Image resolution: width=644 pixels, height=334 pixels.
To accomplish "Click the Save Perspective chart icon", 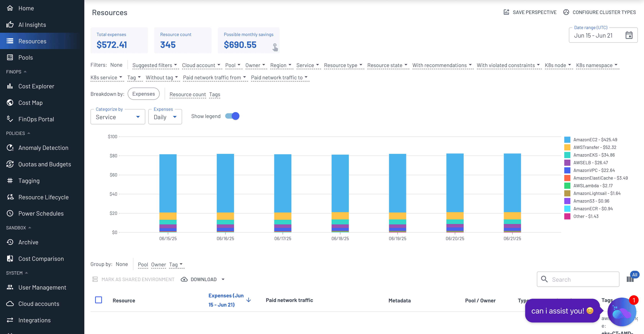I will (506, 12).
